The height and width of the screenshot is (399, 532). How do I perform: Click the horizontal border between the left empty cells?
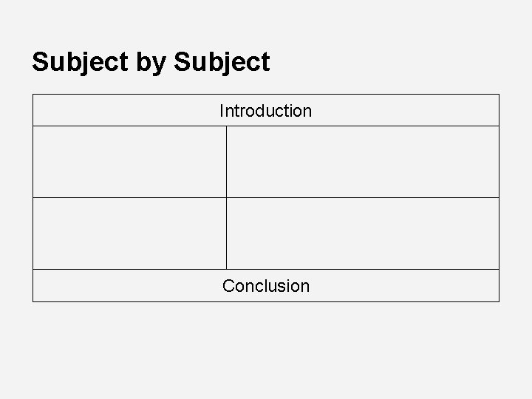pyautogui.click(x=129, y=197)
